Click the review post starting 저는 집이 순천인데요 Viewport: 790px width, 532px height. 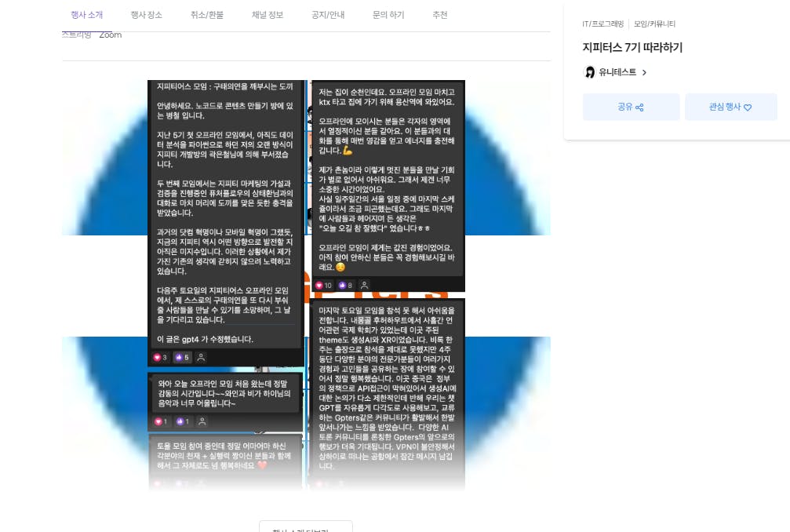(387, 185)
